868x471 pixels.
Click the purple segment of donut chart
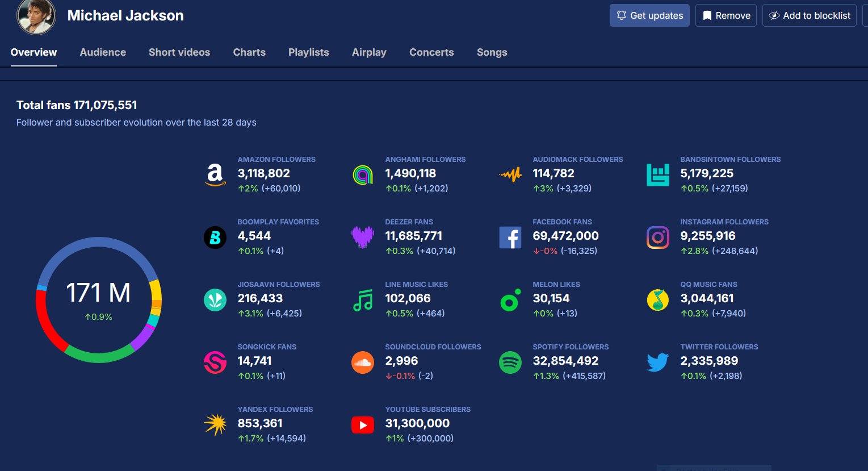pos(144,337)
